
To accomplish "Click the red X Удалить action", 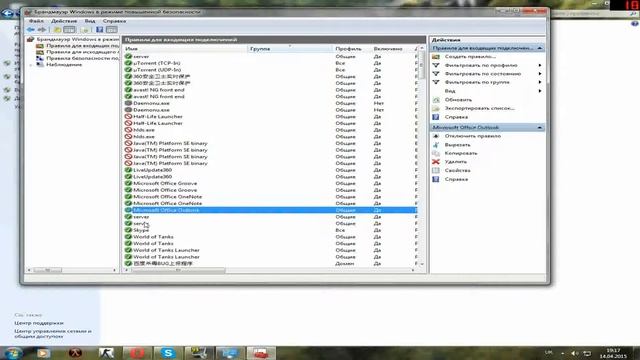I will coord(436,162).
